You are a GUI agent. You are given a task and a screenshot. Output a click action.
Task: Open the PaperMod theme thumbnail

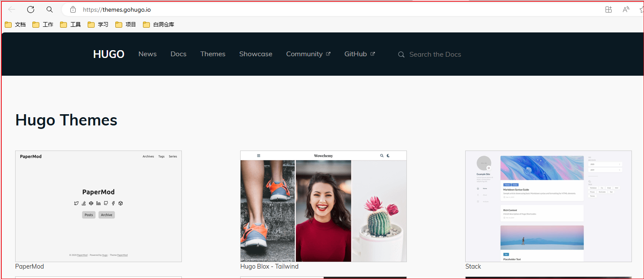[98, 206]
